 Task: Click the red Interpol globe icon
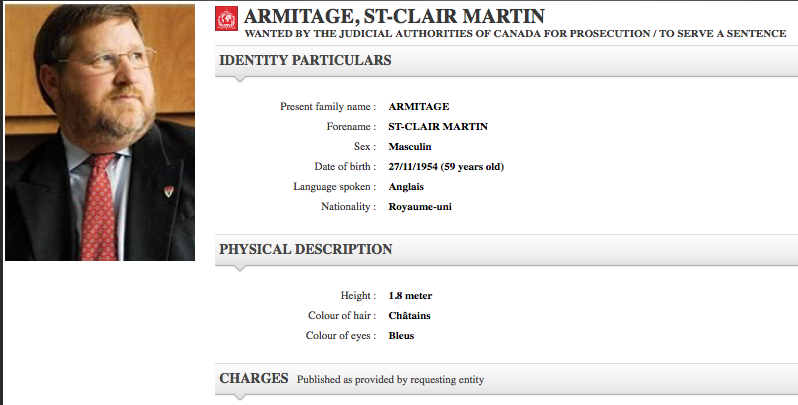click(227, 17)
